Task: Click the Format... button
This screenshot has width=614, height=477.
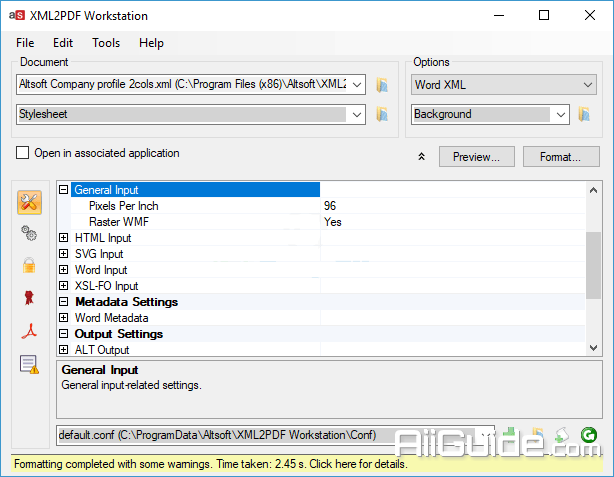Action: point(560,157)
